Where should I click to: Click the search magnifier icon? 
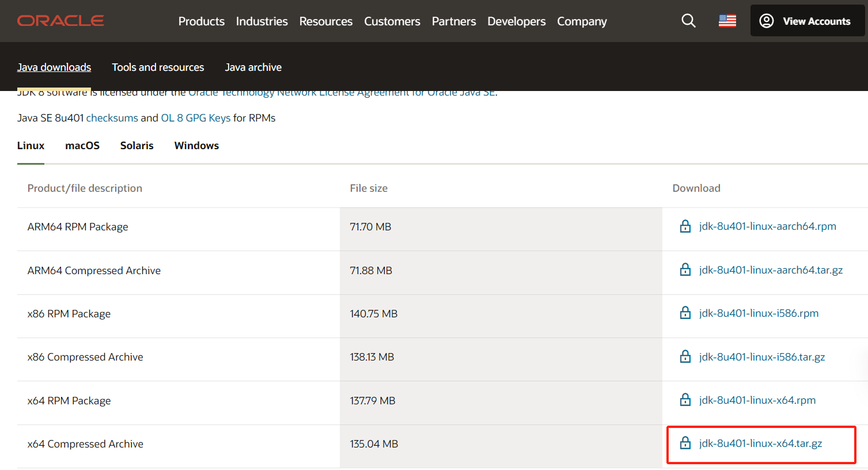coord(688,21)
